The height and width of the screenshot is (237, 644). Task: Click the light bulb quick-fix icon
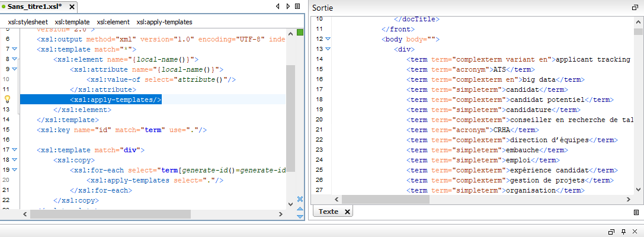[7, 99]
